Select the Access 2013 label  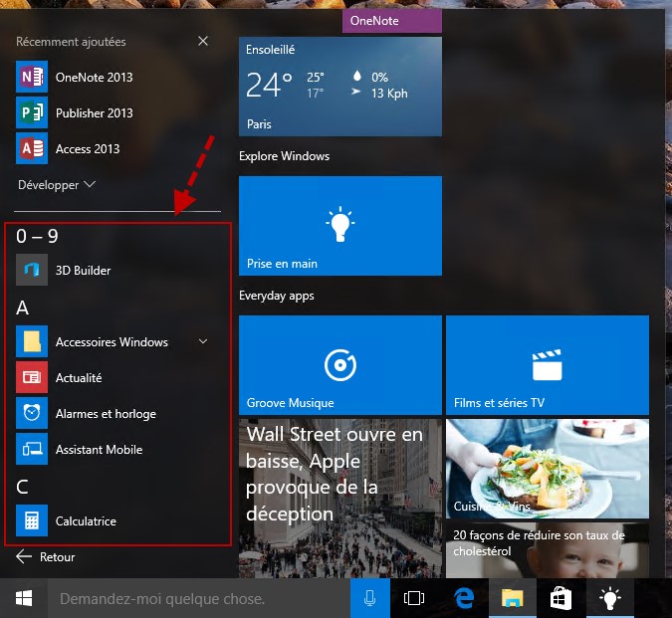[x=88, y=149]
